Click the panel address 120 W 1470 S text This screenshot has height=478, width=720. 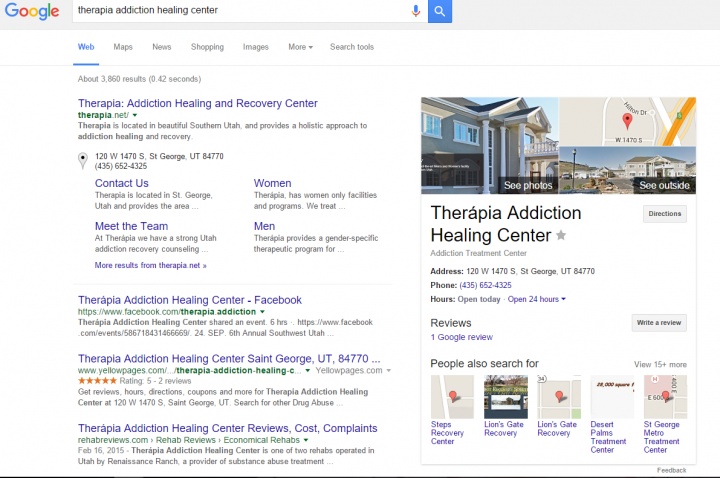point(530,271)
